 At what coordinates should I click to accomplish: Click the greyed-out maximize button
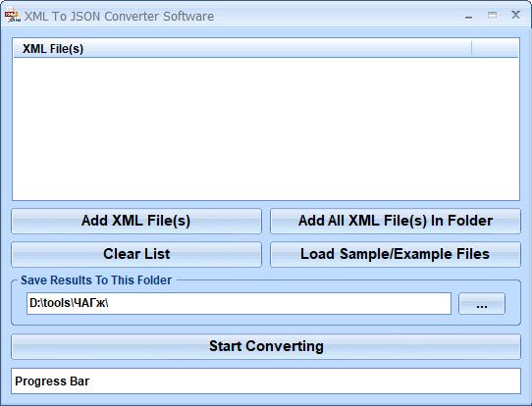[493, 16]
